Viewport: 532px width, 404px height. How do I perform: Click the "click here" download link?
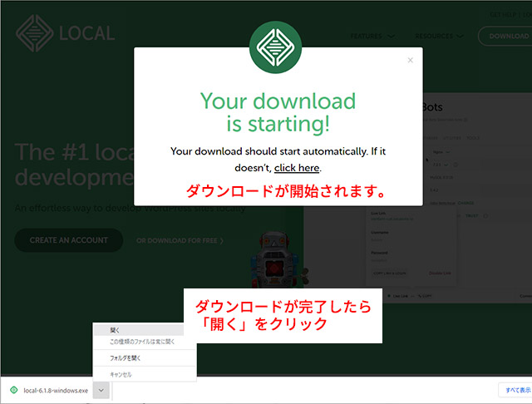[x=297, y=168]
